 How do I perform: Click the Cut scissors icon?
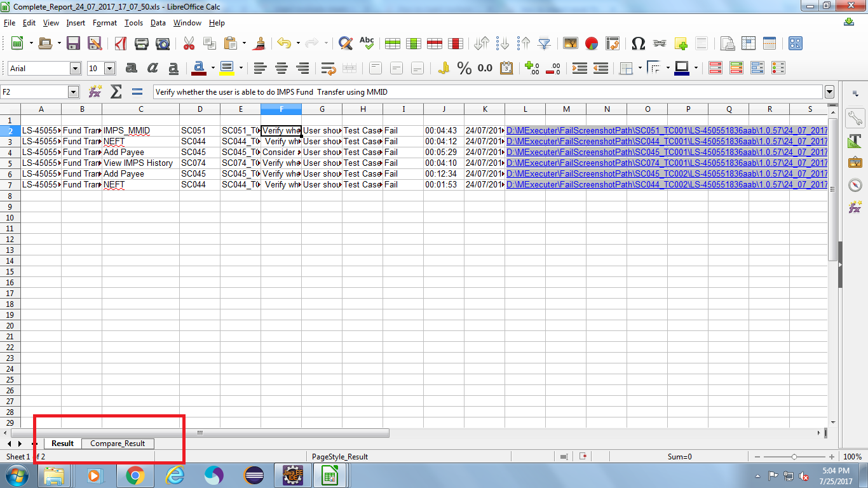point(189,43)
